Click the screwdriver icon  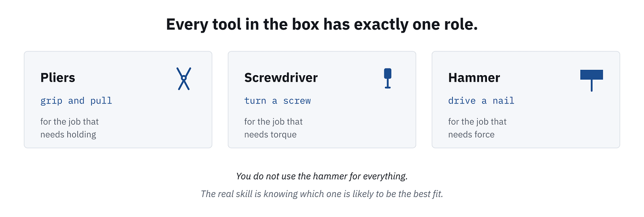click(x=387, y=78)
